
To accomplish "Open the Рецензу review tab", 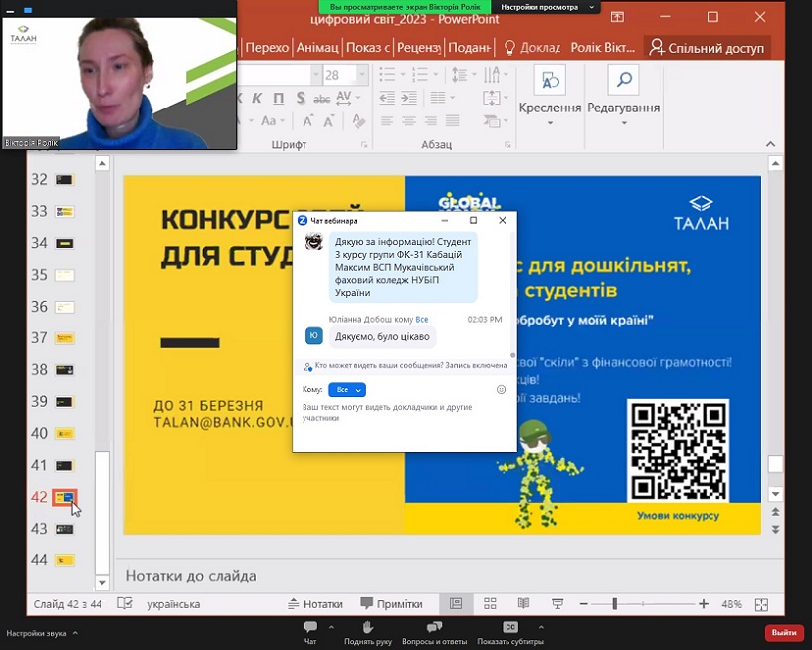I will (418, 48).
